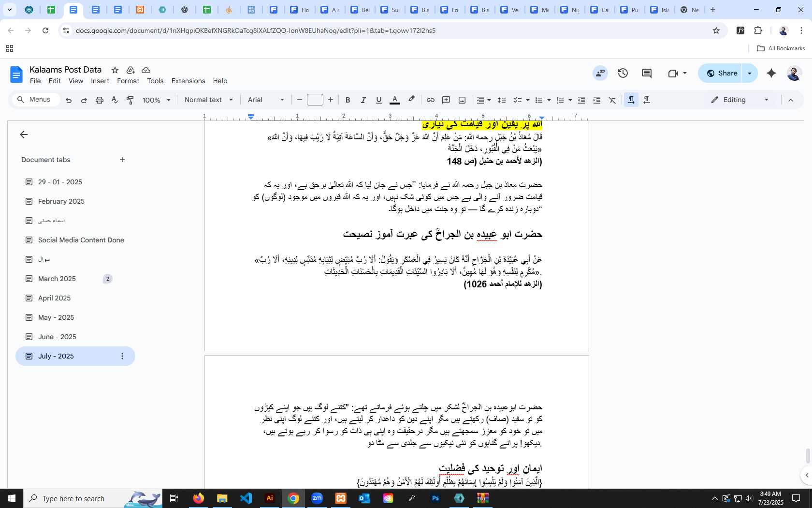Open highlight color picker

[x=411, y=100]
